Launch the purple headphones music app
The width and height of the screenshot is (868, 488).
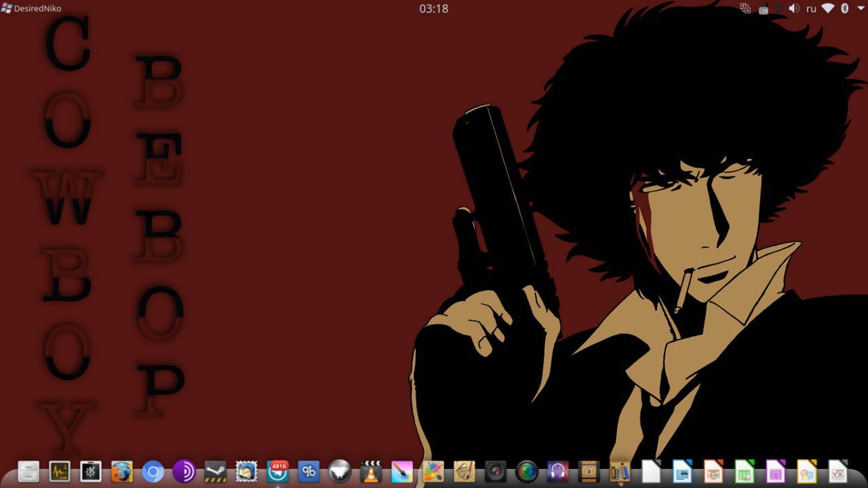pos(558,471)
